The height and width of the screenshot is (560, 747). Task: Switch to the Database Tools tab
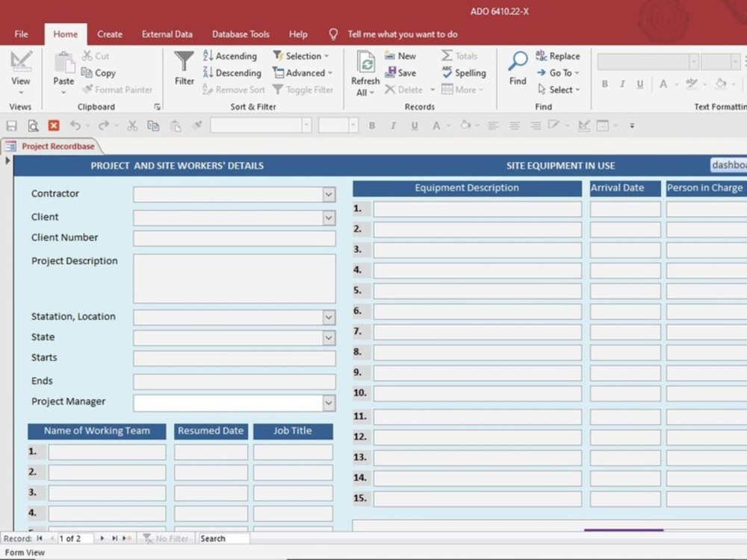click(241, 34)
